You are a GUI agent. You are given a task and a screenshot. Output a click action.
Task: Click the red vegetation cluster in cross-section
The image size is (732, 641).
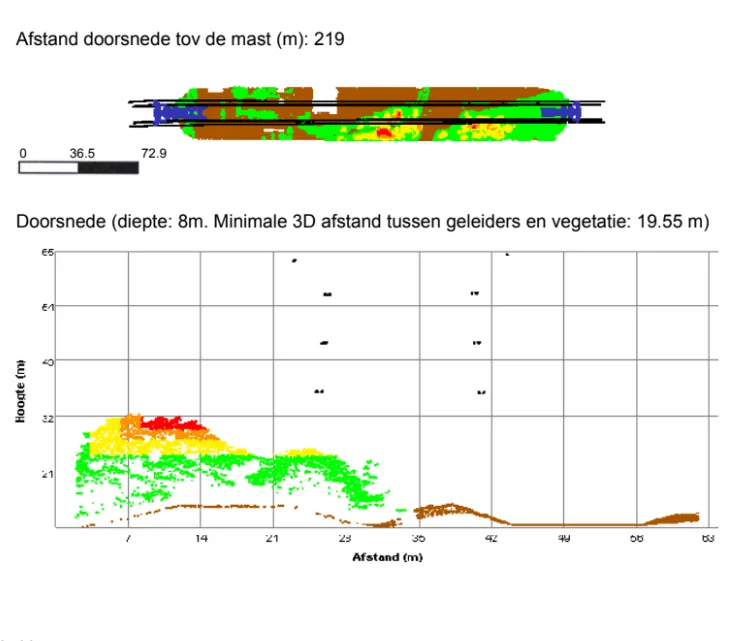coord(173,423)
